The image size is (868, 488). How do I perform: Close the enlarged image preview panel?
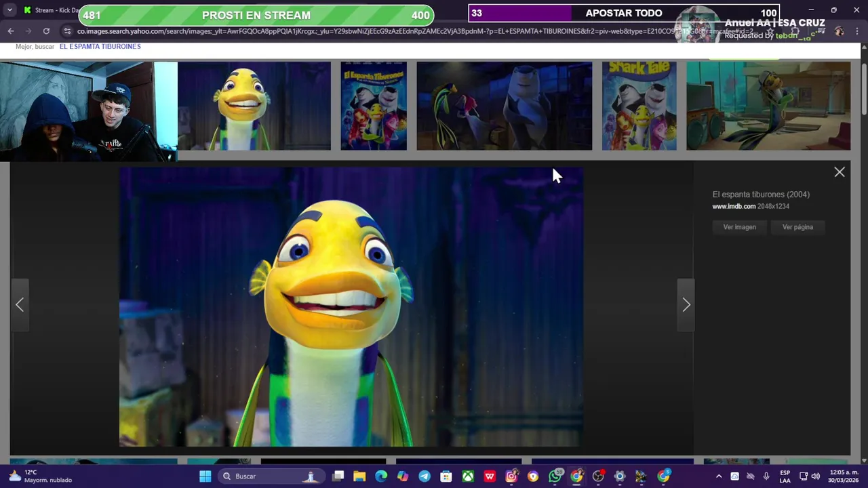(840, 172)
